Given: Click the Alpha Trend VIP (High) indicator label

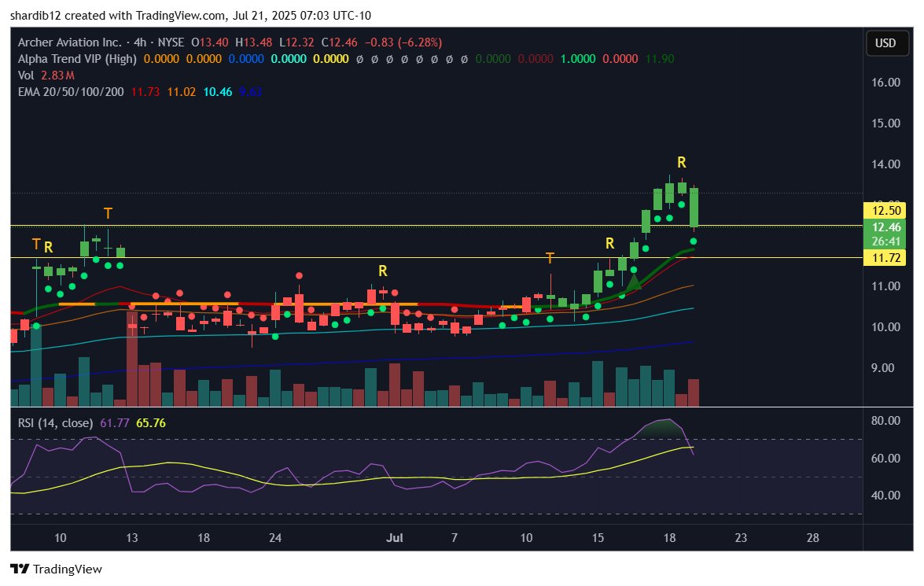Looking at the screenshot, I should coord(77,59).
